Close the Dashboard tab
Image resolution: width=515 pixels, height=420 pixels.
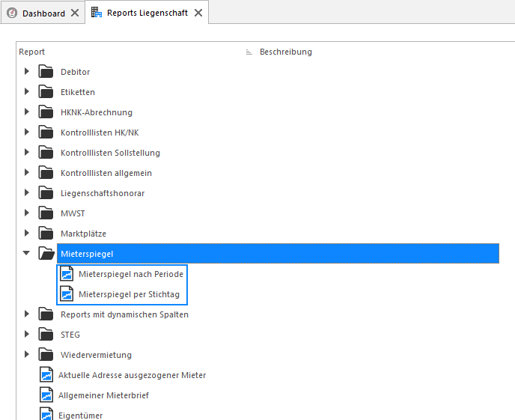tap(75, 13)
